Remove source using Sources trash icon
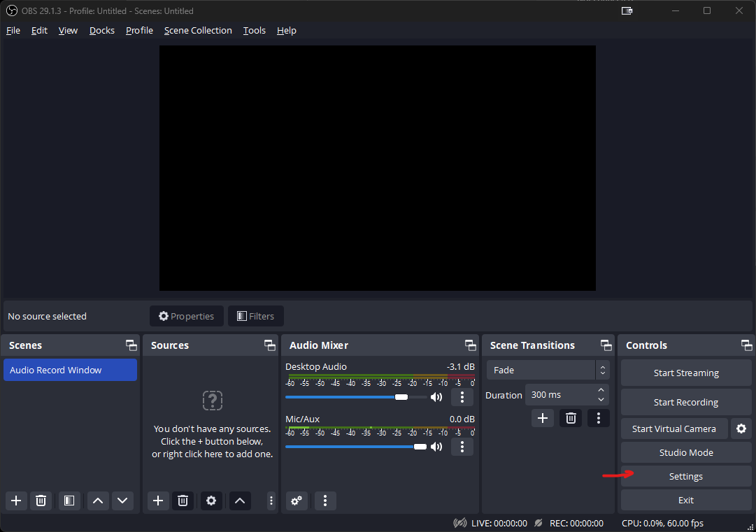The width and height of the screenshot is (756, 532). [183, 501]
